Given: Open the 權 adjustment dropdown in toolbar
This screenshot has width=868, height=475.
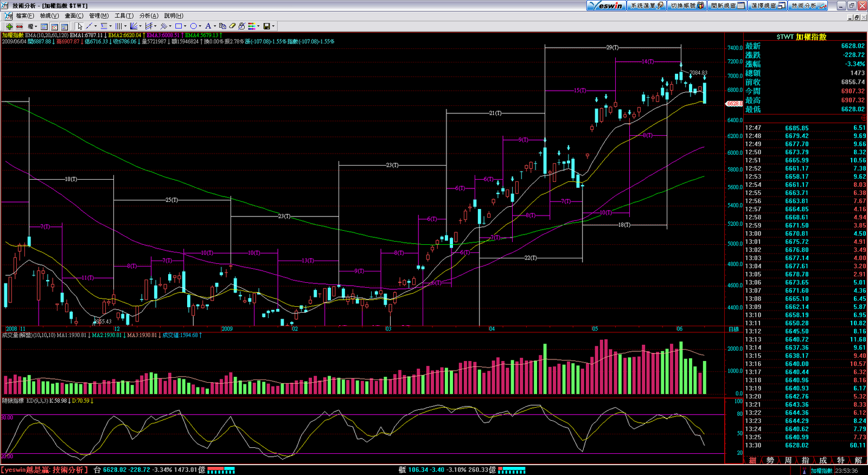Looking at the screenshot, I should point(32,26).
